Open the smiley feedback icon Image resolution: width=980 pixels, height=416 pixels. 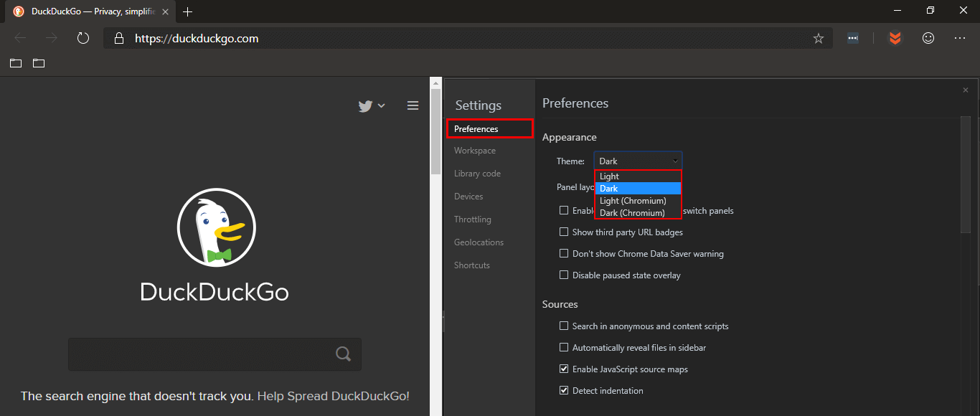[928, 38]
